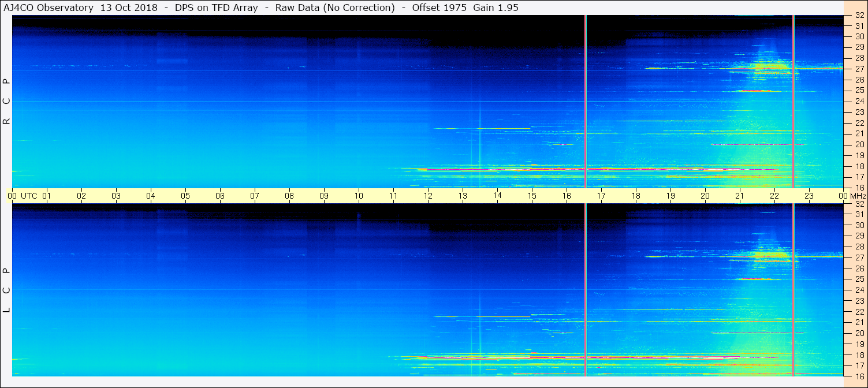
Task: Click the 22 MHz scale label of the RCP panel
Action: coord(859,123)
